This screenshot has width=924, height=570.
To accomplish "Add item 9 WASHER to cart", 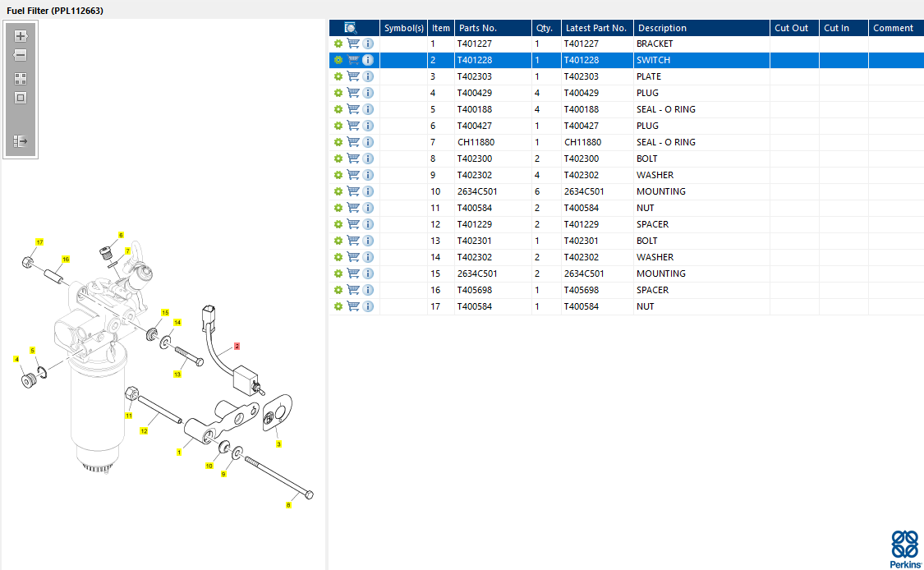I will tap(353, 175).
